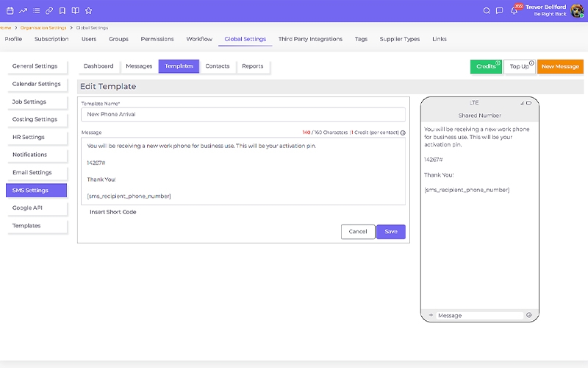Open the bookmark icon in top bar

[x=62, y=11]
